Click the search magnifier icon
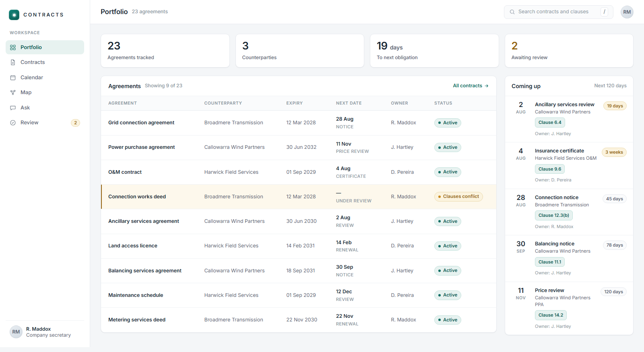644x352 pixels. click(x=512, y=12)
